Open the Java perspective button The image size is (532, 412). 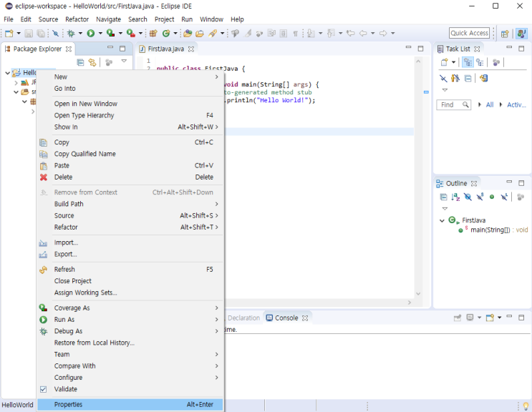521,33
